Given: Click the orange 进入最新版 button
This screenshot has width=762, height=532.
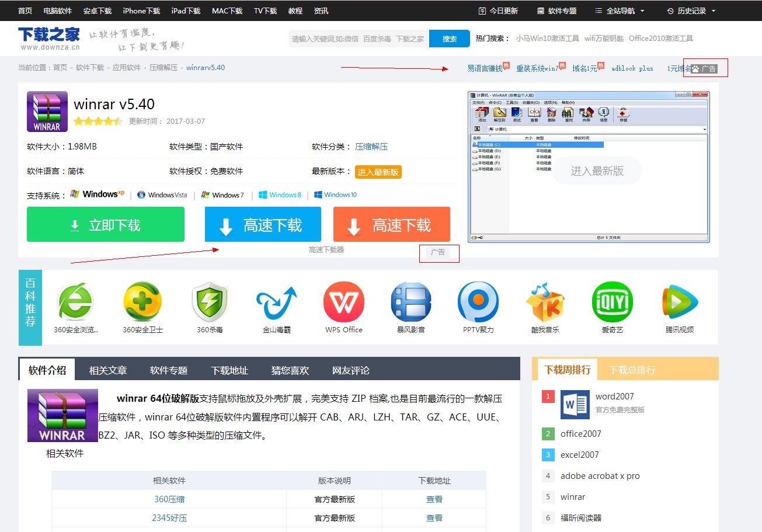Looking at the screenshot, I should [x=378, y=172].
